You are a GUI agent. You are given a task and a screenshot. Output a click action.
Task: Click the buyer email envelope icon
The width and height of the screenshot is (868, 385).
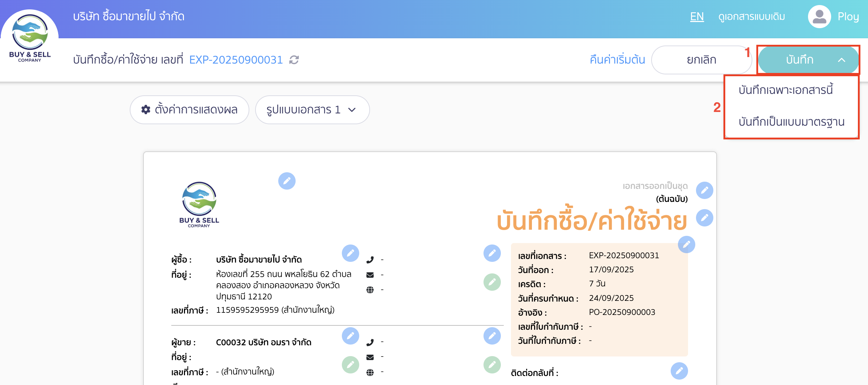point(370,275)
